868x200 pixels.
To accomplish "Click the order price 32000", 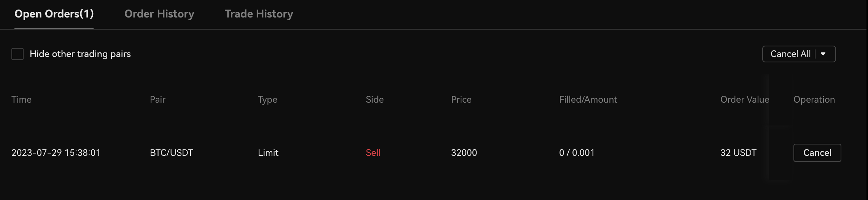I will pos(464,153).
